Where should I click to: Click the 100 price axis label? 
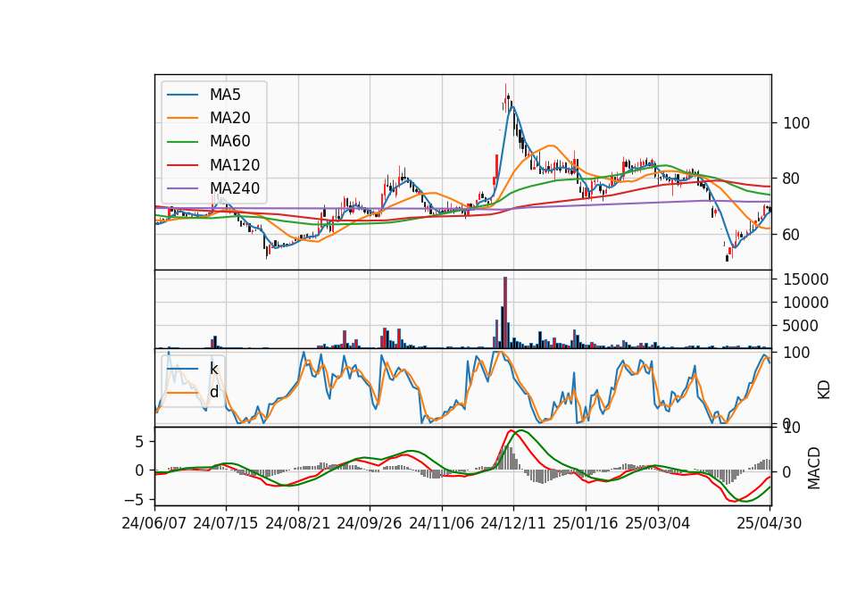pos(796,123)
